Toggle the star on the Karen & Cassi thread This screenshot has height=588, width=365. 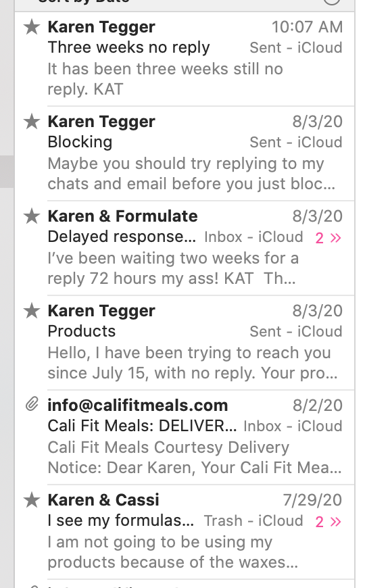tap(32, 500)
